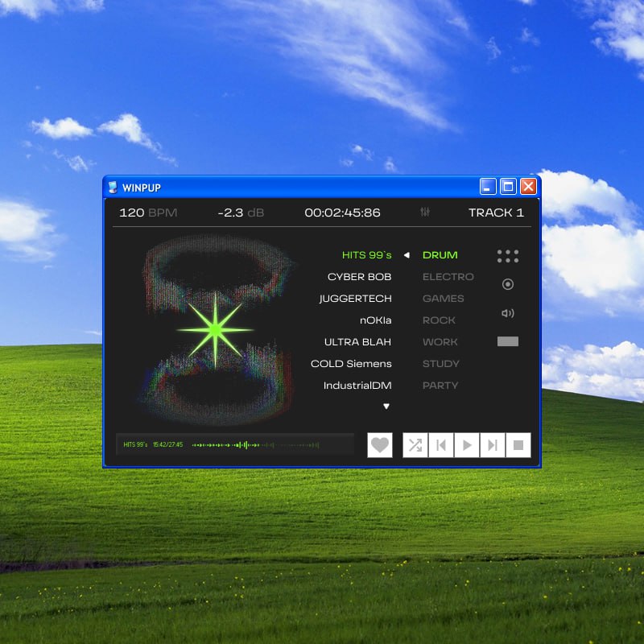Click the green star visualizer artwork

[215, 330]
